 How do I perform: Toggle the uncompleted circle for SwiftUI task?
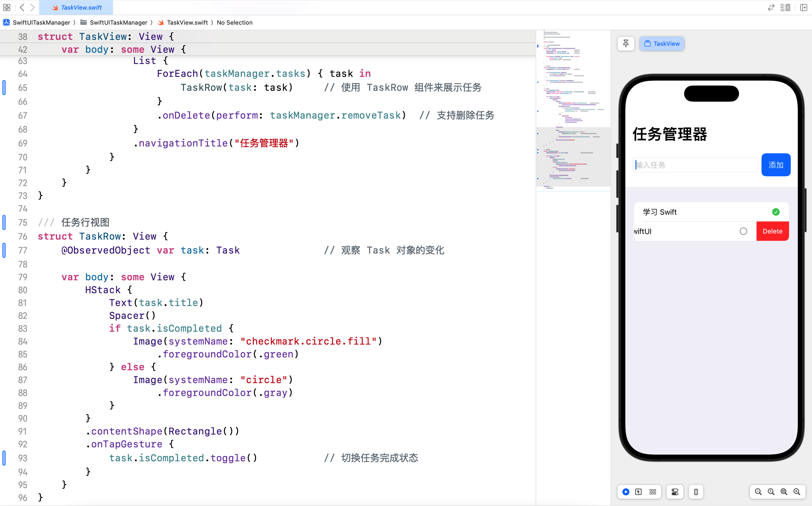point(743,231)
